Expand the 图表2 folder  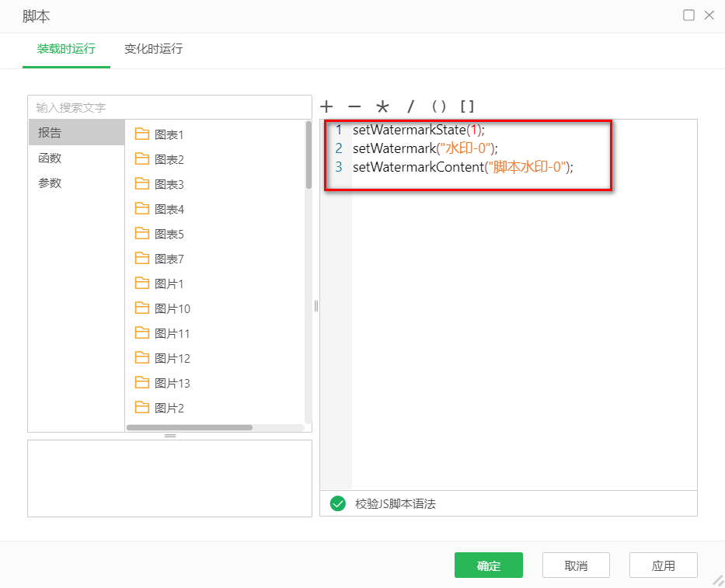(x=170, y=158)
